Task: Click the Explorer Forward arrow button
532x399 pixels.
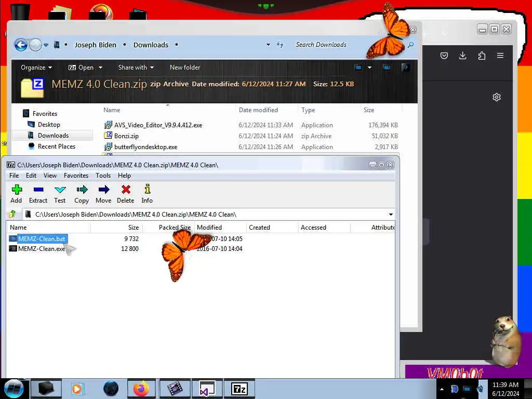Action: [35, 45]
